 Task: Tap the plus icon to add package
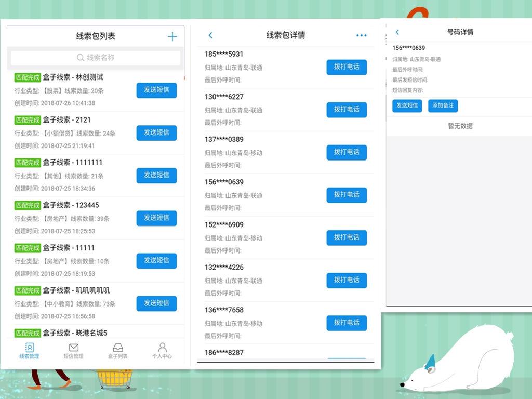coord(172,36)
